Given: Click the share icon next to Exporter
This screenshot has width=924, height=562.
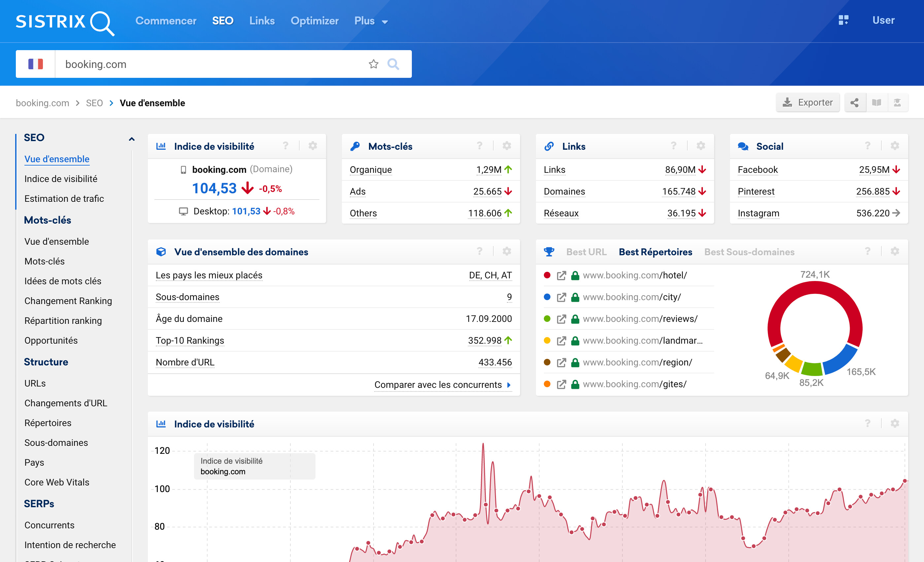Looking at the screenshot, I should [x=855, y=103].
